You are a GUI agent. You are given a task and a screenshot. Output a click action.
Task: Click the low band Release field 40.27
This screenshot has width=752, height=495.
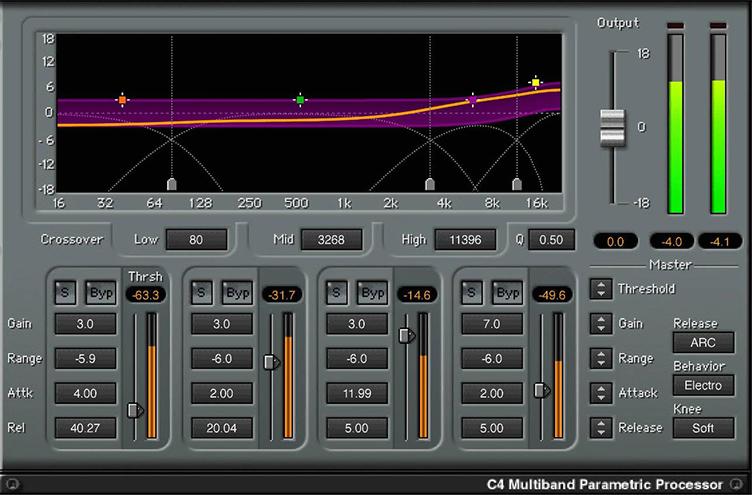coord(85,427)
